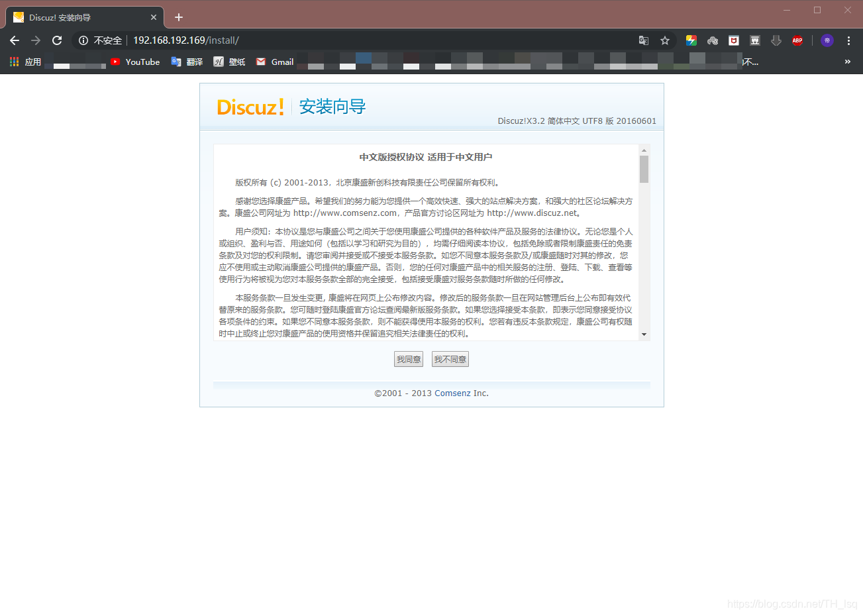Screen dimensions: 863x616
Task: Open the download arrow extension icon
Action: [x=776, y=40]
